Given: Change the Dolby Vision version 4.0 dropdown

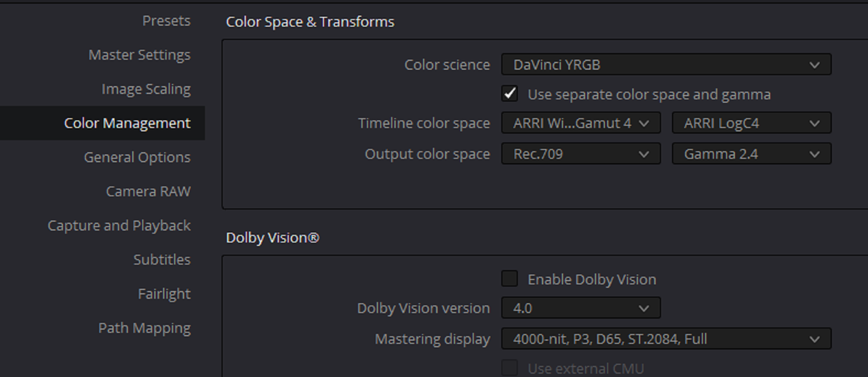Looking at the screenshot, I should [x=580, y=308].
